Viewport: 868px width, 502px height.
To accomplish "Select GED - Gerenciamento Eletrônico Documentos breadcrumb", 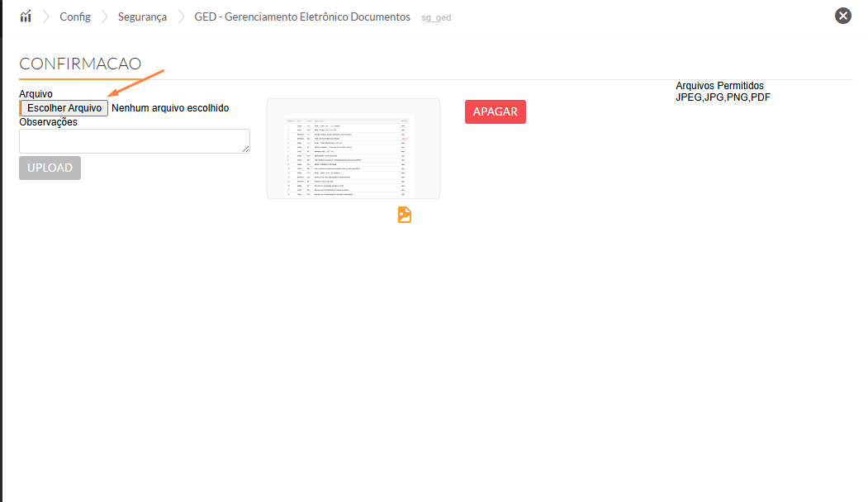I will pyautogui.click(x=302, y=17).
